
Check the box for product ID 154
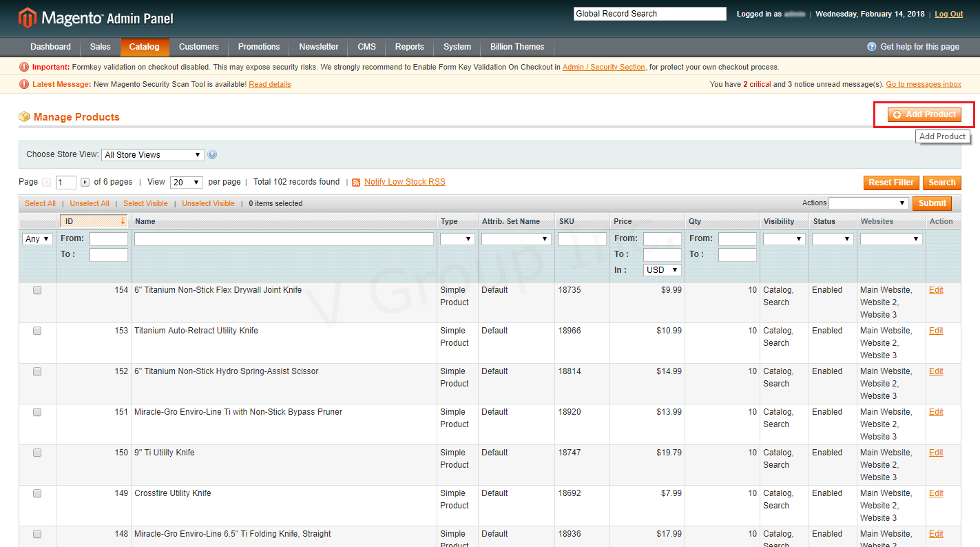coord(37,291)
